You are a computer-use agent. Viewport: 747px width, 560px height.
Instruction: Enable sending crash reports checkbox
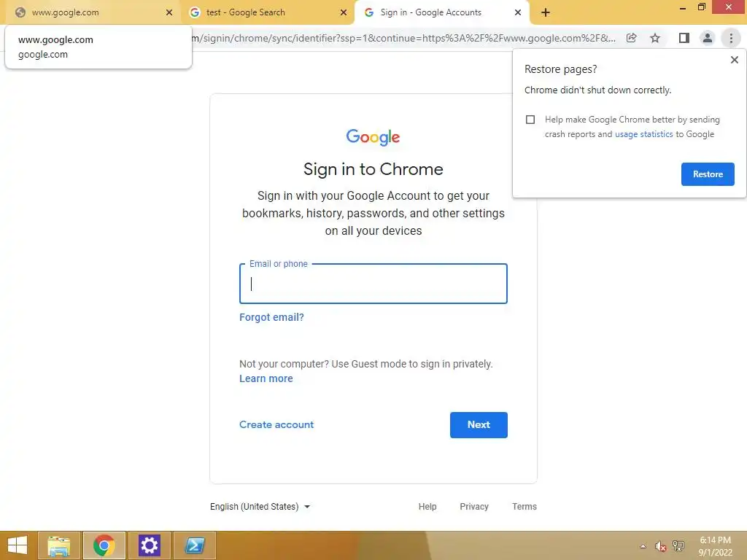[530, 120]
